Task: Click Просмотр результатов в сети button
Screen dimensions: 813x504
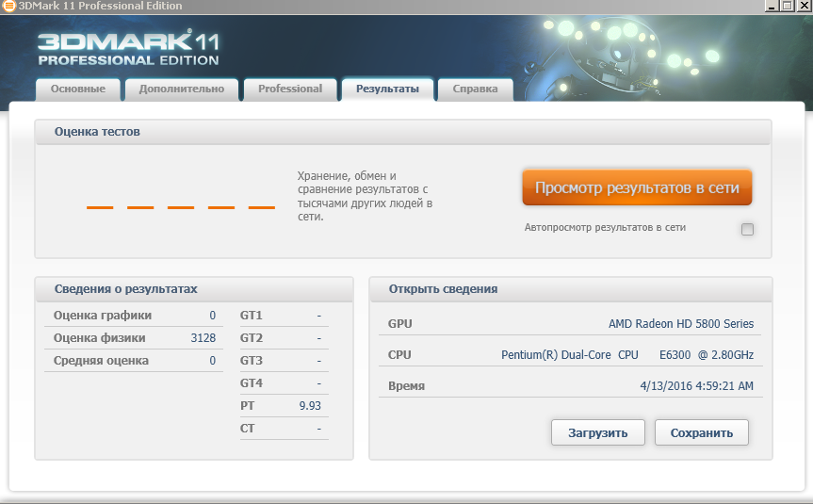Action: click(x=637, y=187)
